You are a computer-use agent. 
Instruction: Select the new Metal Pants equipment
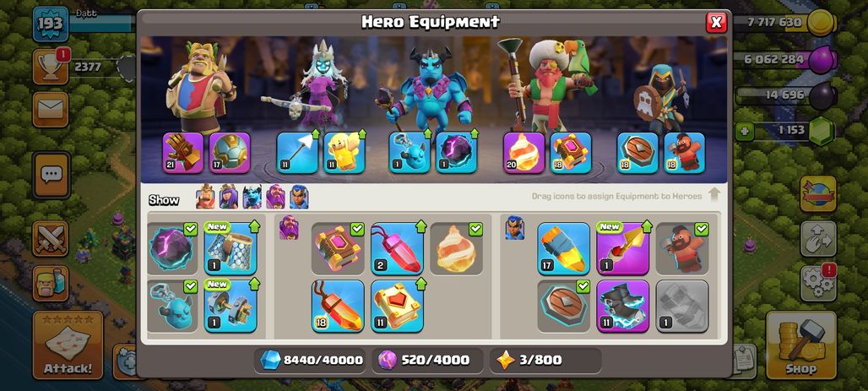tap(231, 248)
